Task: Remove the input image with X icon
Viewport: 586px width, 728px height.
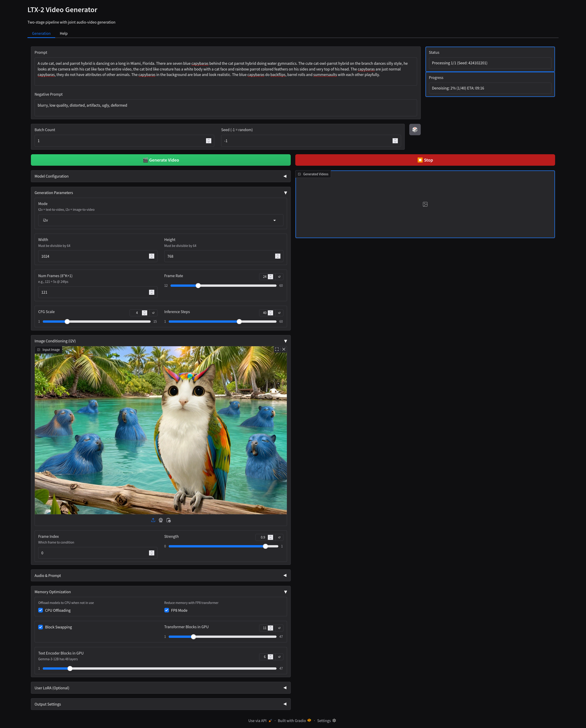Action: (284, 349)
